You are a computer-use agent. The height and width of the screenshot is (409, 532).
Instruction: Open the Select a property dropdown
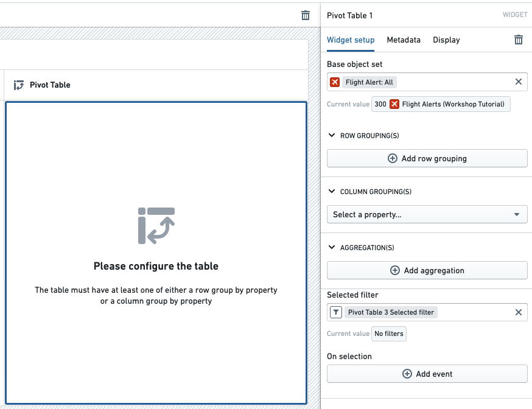(x=427, y=214)
